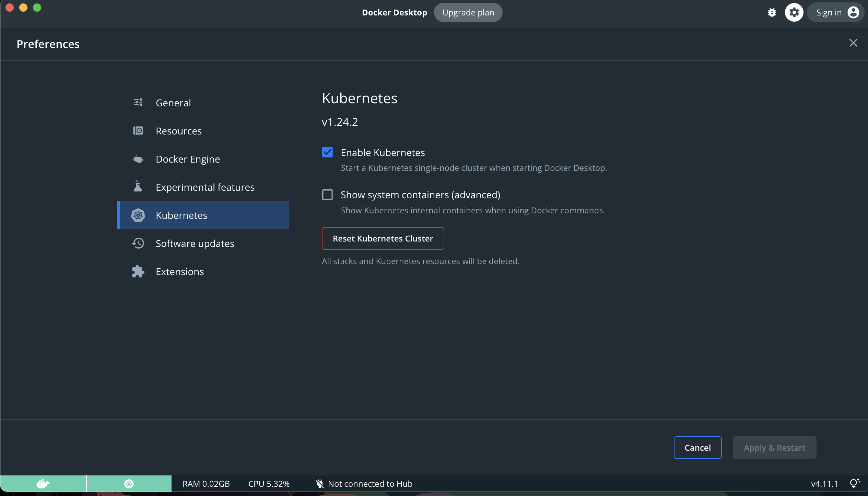The image size is (868, 496).
Task: Click the Reset Kubernetes Cluster button
Action: click(x=383, y=238)
